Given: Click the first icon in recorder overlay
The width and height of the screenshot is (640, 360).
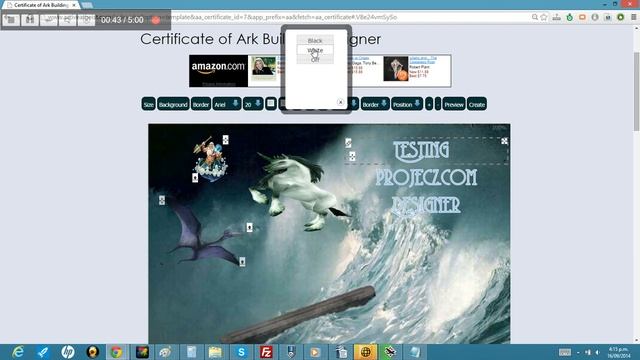Looking at the screenshot, I should [11, 20].
